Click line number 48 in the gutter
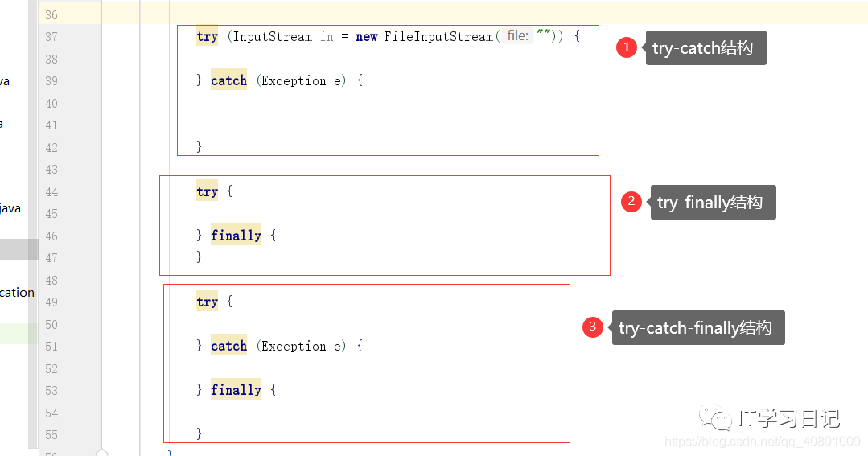 [51, 281]
